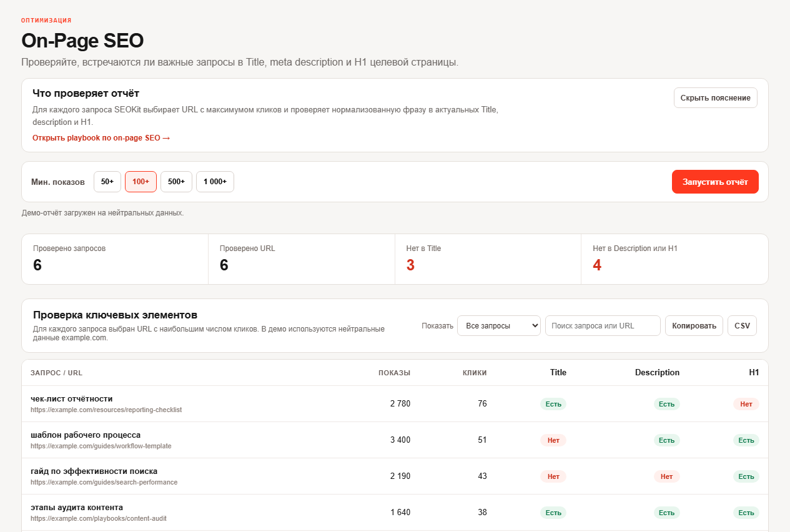790x532 pixels.
Task: Click the Title column header
Action: pos(558,373)
